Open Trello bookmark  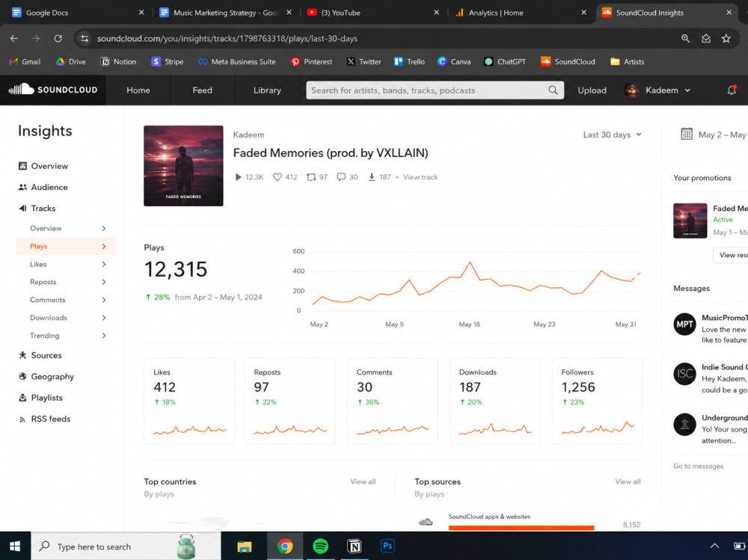[409, 61]
